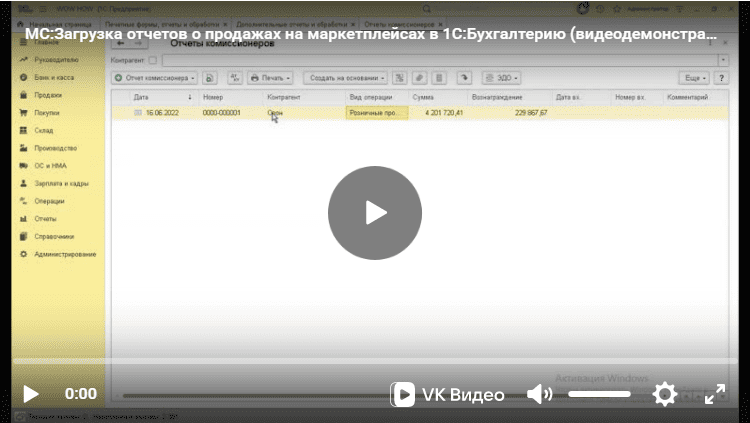Open the Создать на основании dropdown
This screenshot has height=423, width=750.
point(345,78)
